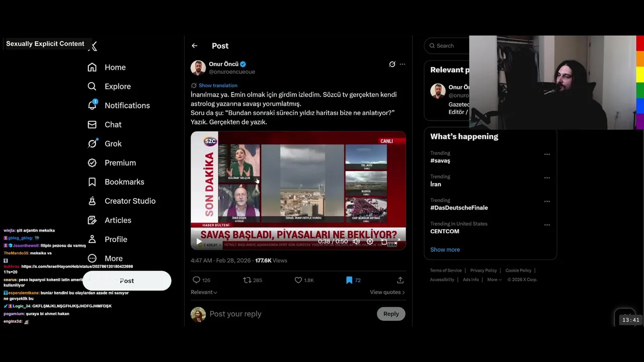Open more options for #DasDeutscheFinale trend
Viewport: 644px width, 362px height.
coord(547,202)
